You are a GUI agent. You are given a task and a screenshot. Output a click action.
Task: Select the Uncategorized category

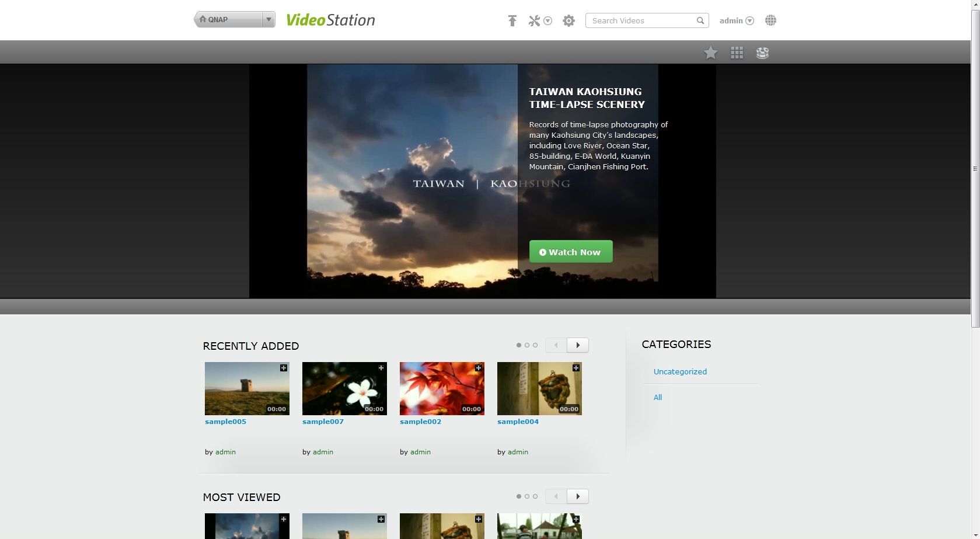click(x=680, y=371)
